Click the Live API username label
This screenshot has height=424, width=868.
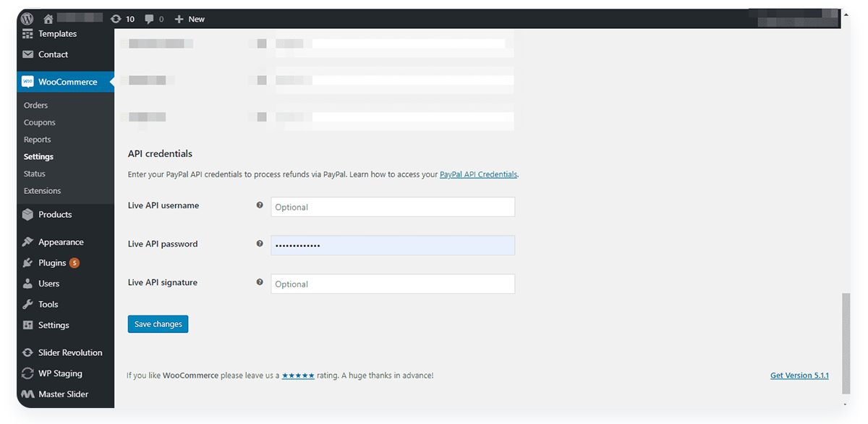[x=163, y=205]
